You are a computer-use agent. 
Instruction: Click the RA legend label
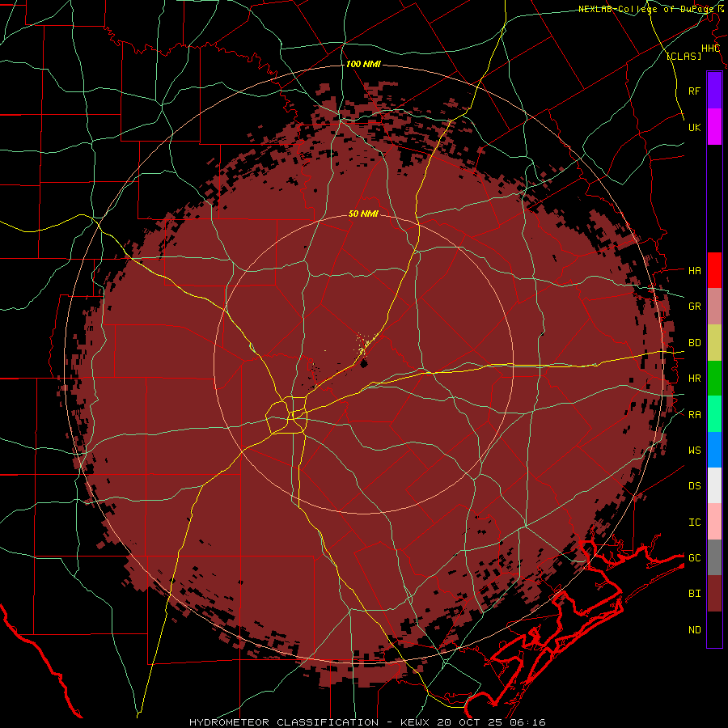pyautogui.click(x=694, y=414)
